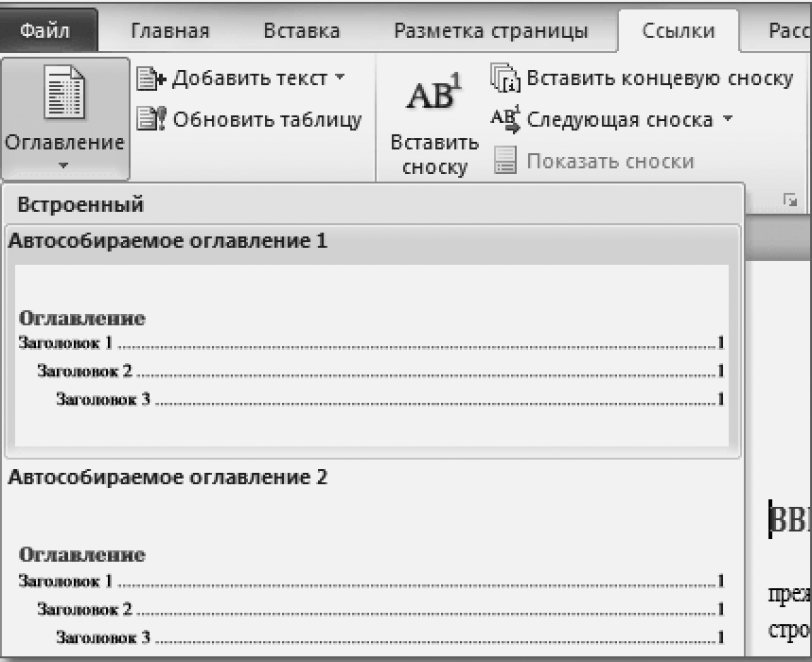
Task: Click the Следующая сноска icon
Action: [506, 120]
